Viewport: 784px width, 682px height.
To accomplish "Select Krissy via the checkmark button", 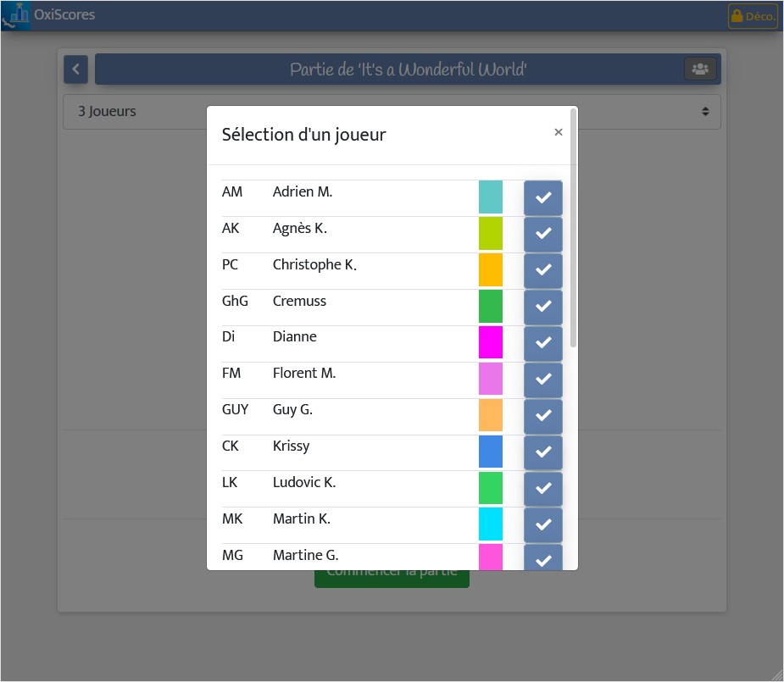I will 543,452.
